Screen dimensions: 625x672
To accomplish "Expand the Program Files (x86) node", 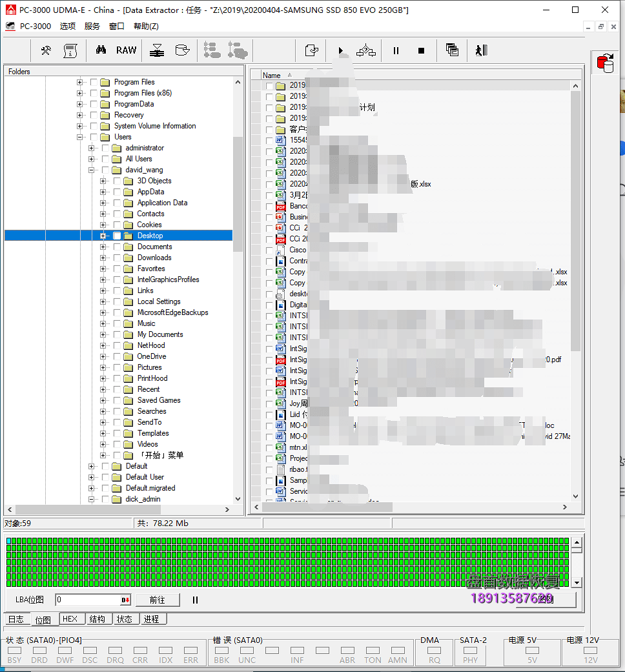I will coord(79,93).
